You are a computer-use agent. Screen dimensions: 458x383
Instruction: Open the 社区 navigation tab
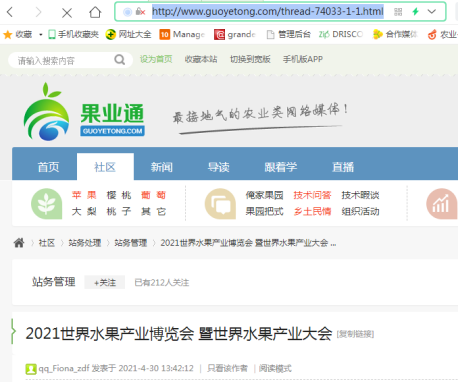pos(105,167)
